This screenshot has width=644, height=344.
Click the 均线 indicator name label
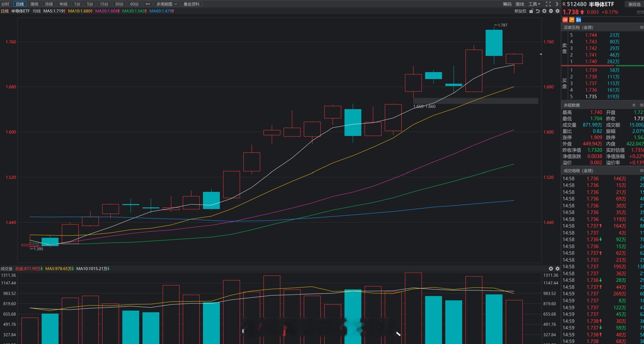tap(37, 11)
